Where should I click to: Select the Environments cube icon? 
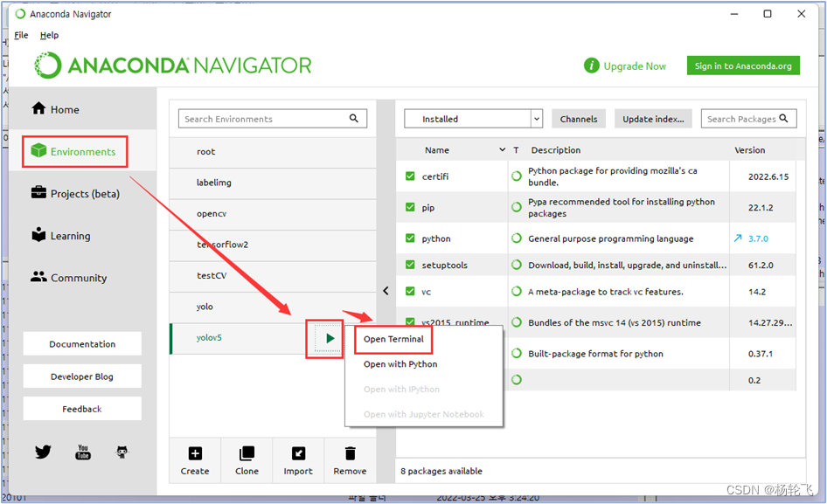coord(38,151)
